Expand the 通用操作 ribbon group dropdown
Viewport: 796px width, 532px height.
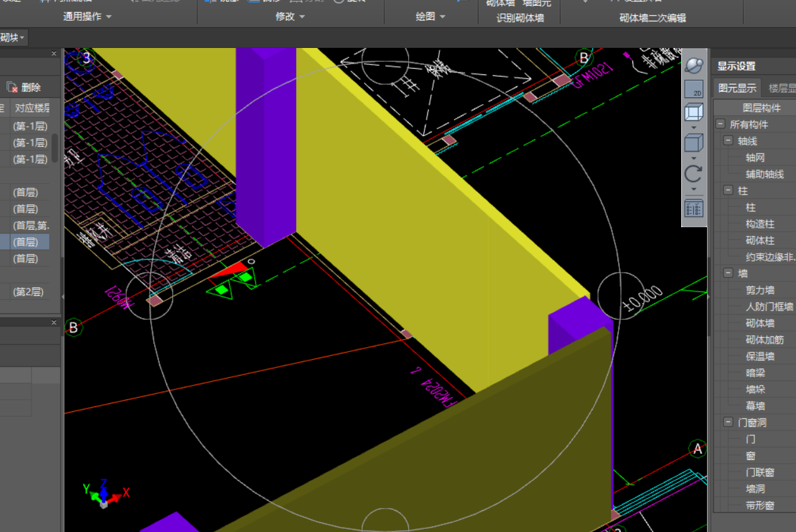tap(109, 16)
